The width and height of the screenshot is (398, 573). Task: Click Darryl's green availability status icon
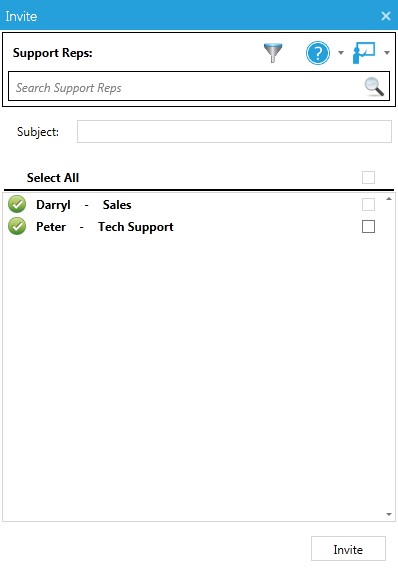17,204
